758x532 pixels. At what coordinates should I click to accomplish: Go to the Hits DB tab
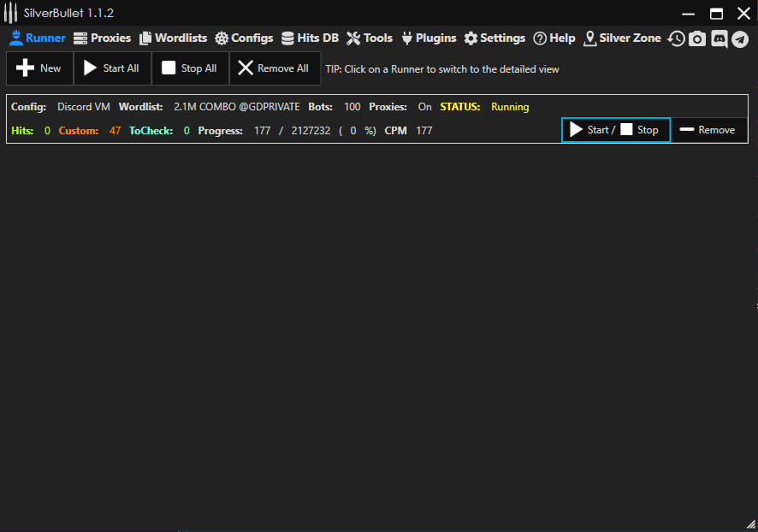point(310,38)
